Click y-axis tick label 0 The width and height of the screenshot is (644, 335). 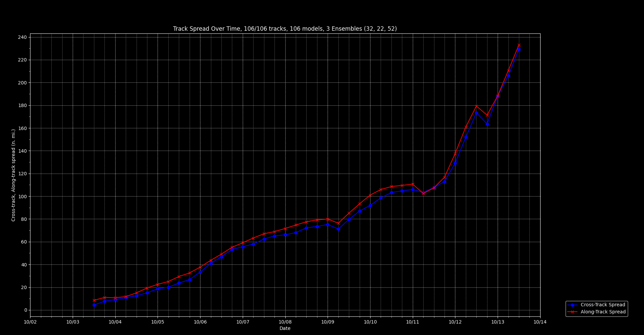(25, 310)
